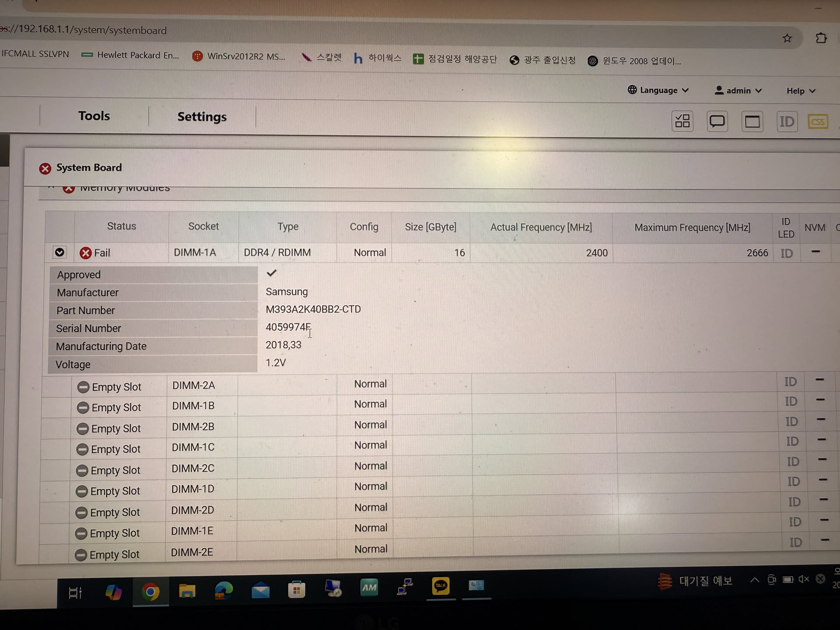Open the browser extensions puzzle icon
Viewport: 840px width, 630px height.
(821, 38)
